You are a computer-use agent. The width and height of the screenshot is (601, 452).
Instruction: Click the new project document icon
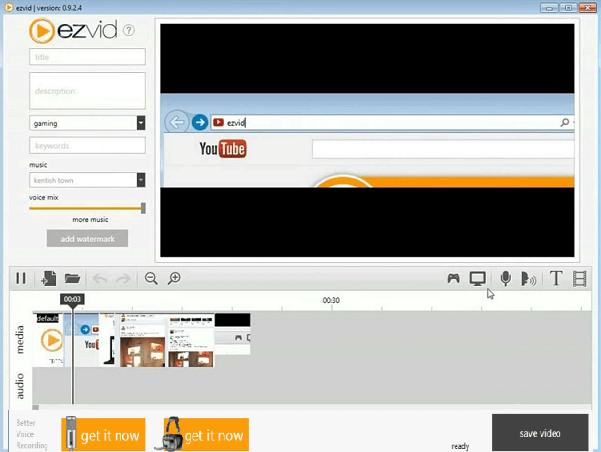(x=49, y=278)
